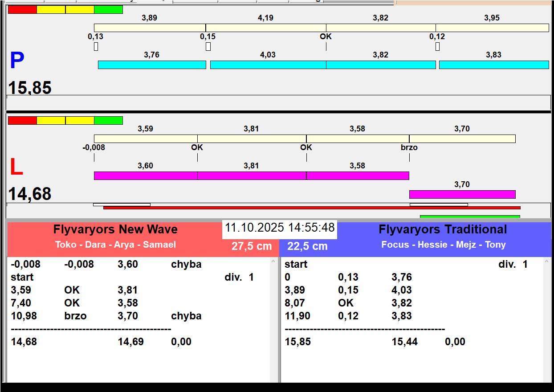The image size is (554, 392).
Task: Click the green start light in lane P
Action: (x=108, y=9)
